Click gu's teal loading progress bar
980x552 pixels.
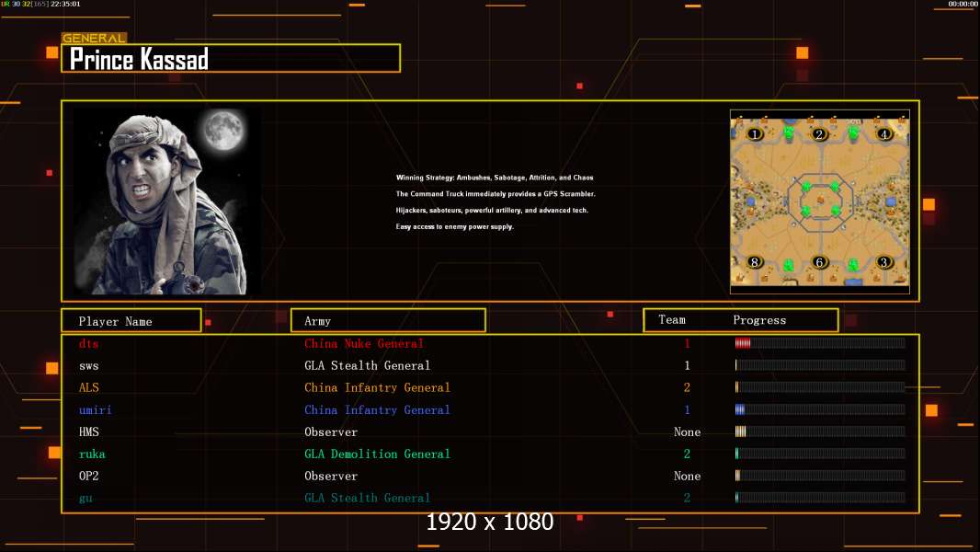(820, 498)
